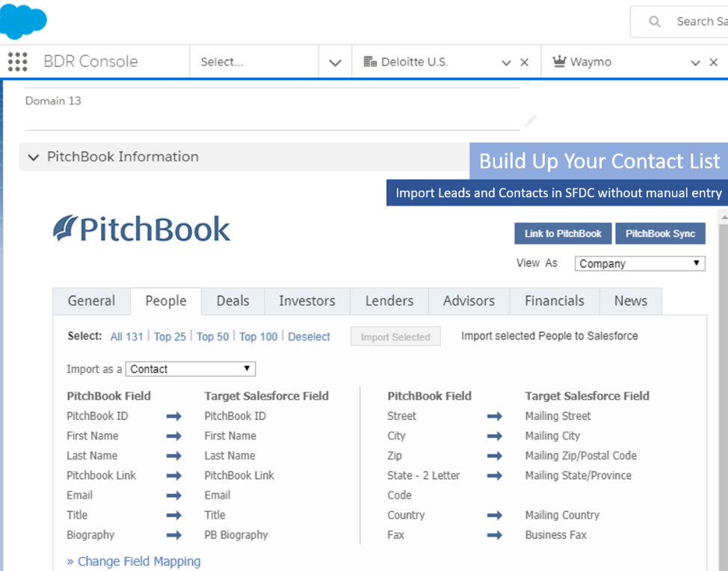This screenshot has height=571, width=728.
Task: Click the Search Salesforce input field
Action: (x=699, y=21)
